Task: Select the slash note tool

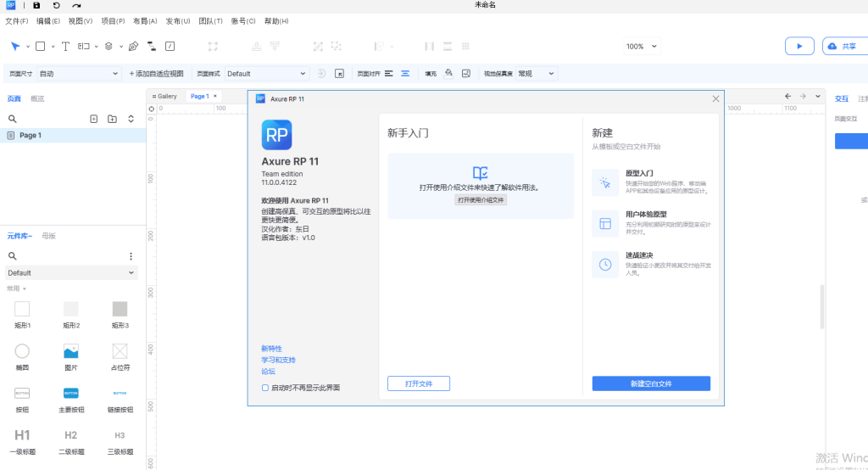Action: pyautogui.click(x=170, y=47)
